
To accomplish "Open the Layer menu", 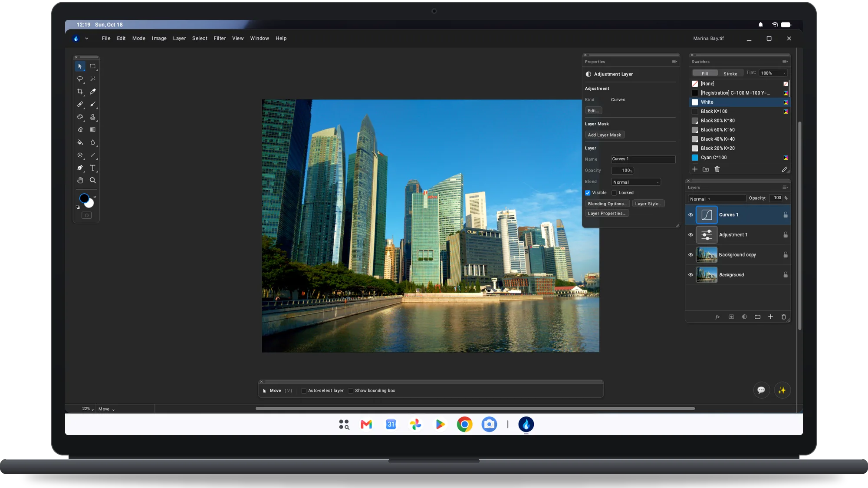I will pyautogui.click(x=179, y=38).
